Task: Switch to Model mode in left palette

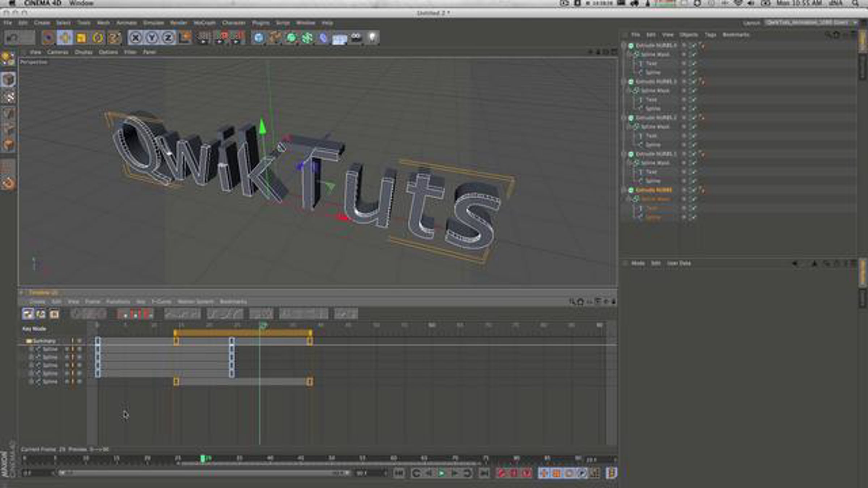Action: pos(8,80)
